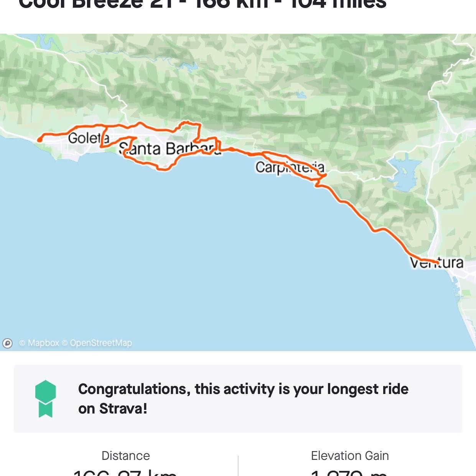Open the © Mapbox attribution link
The height and width of the screenshot is (476, 476).
pyautogui.click(x=39, y=343)
